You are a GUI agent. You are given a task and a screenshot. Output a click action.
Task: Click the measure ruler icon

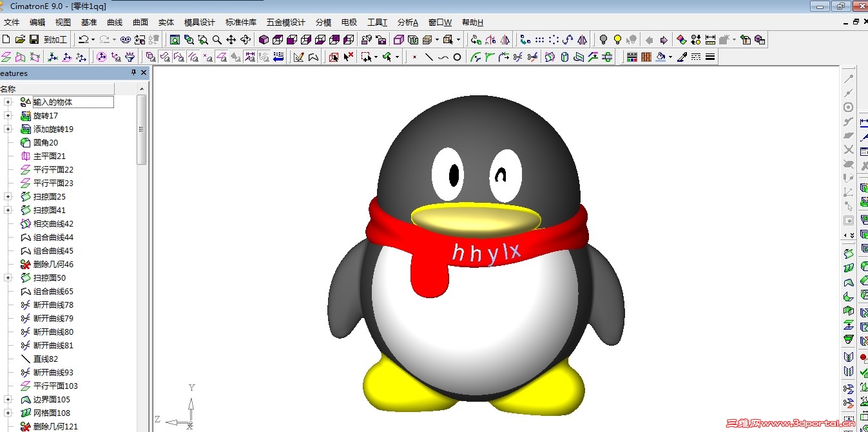coord(710,39)
